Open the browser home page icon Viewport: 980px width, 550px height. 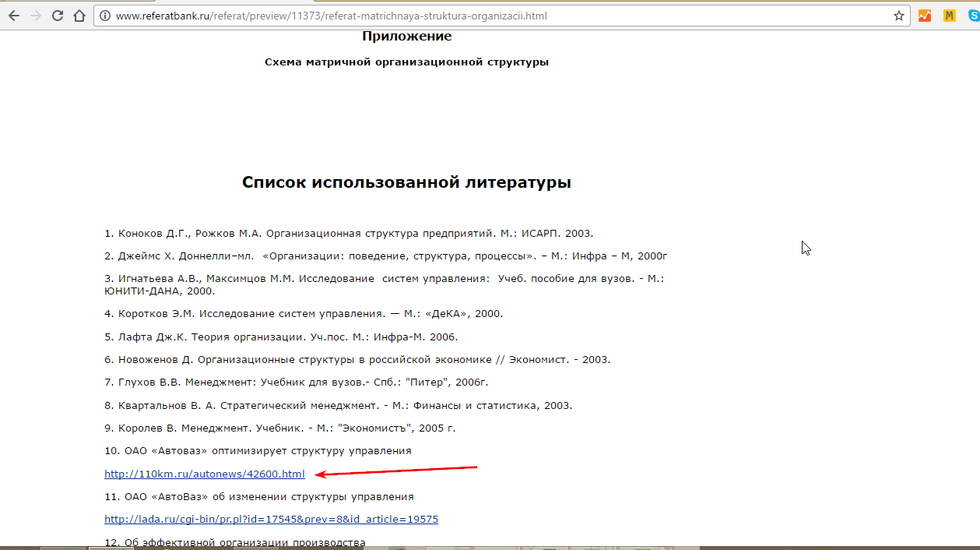coord(79,16)
